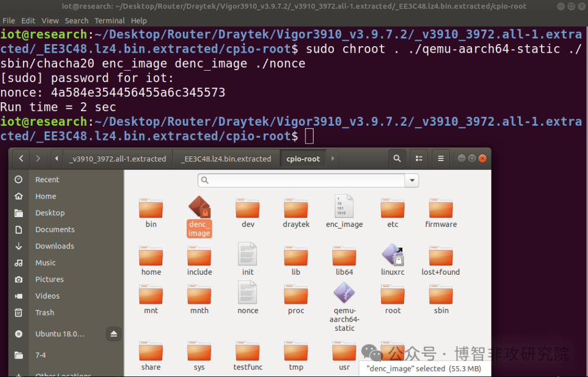Open the Terminal menu
The height and width of the screenshot is (377, 588).
pyautogui.click(x=109, y=21)
